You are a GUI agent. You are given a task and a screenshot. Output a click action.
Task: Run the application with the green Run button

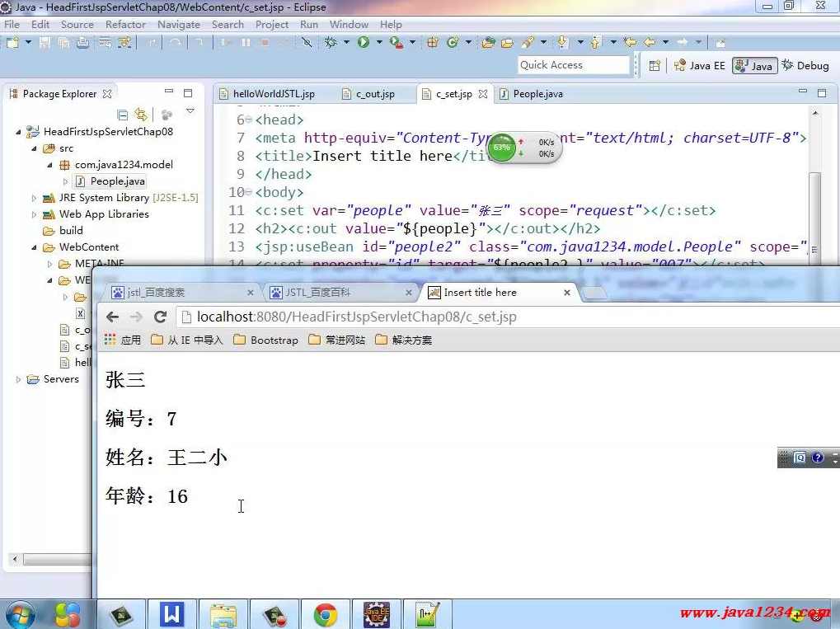364,42
